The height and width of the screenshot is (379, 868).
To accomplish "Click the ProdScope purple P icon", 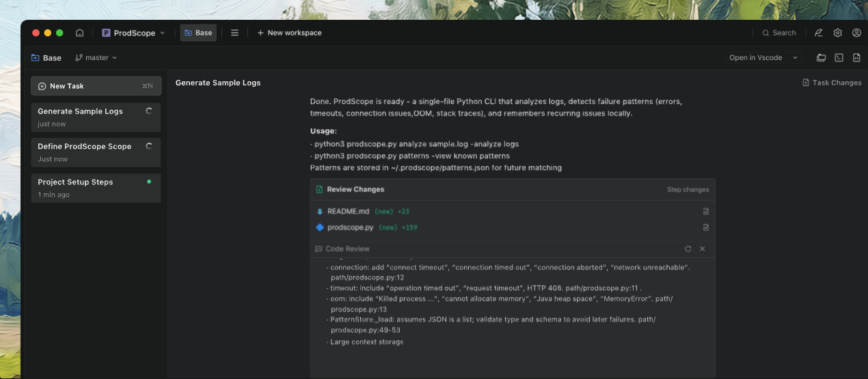I will click(x=106, y=33).
